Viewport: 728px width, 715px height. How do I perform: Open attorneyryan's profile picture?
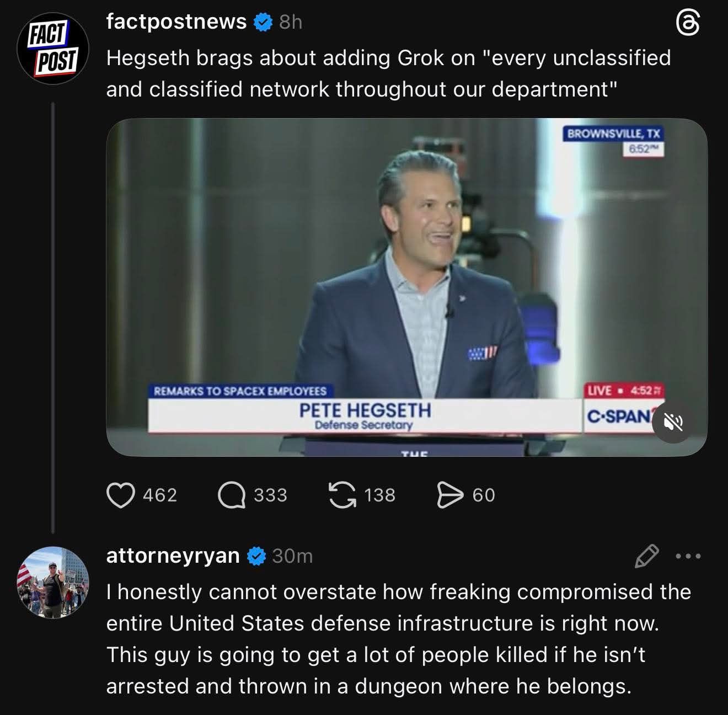click(53, 582)
